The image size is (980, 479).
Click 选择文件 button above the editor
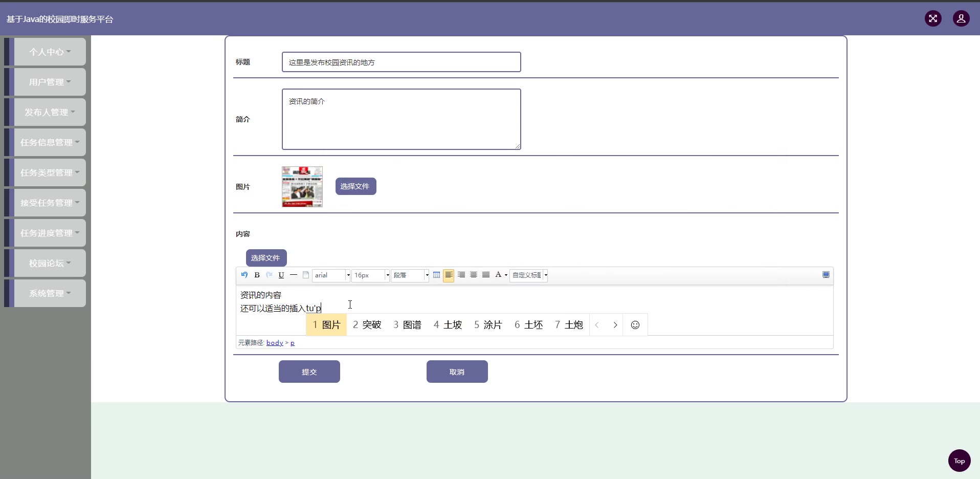(266, 258)
